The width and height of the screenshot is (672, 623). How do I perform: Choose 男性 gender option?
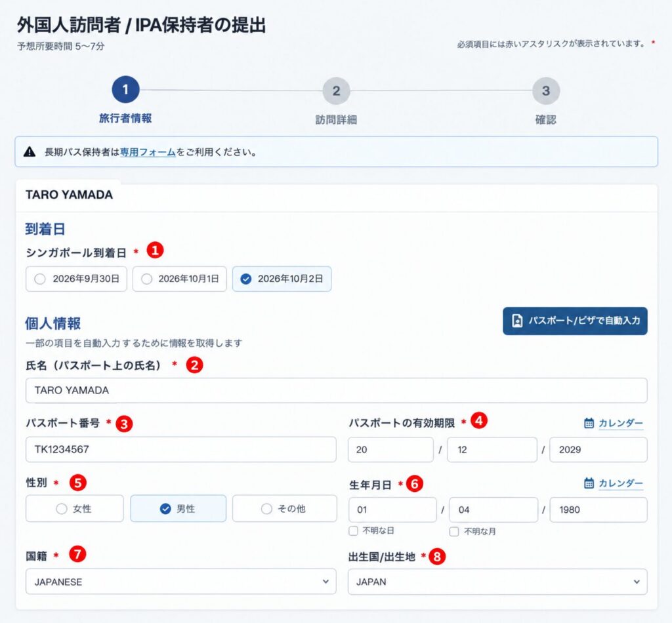pos(178,508)
